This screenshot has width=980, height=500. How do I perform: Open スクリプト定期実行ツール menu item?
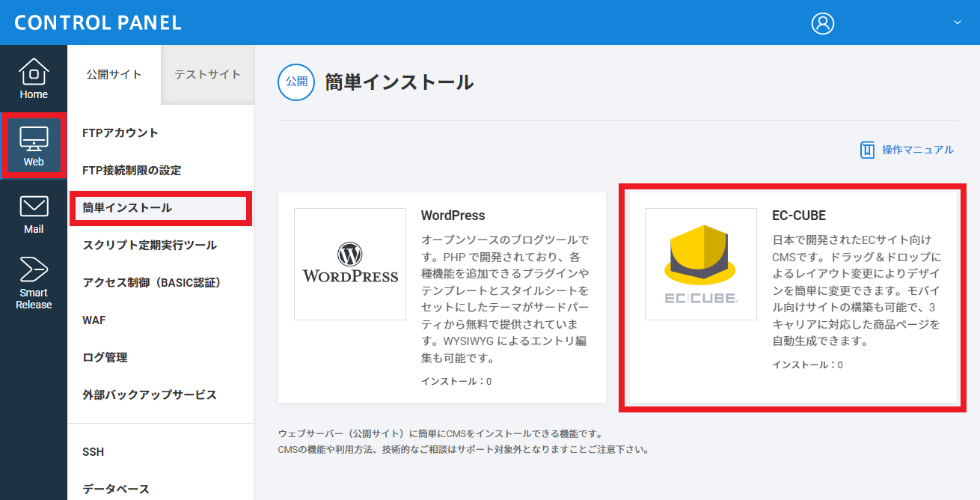click(x=150, y=246)
